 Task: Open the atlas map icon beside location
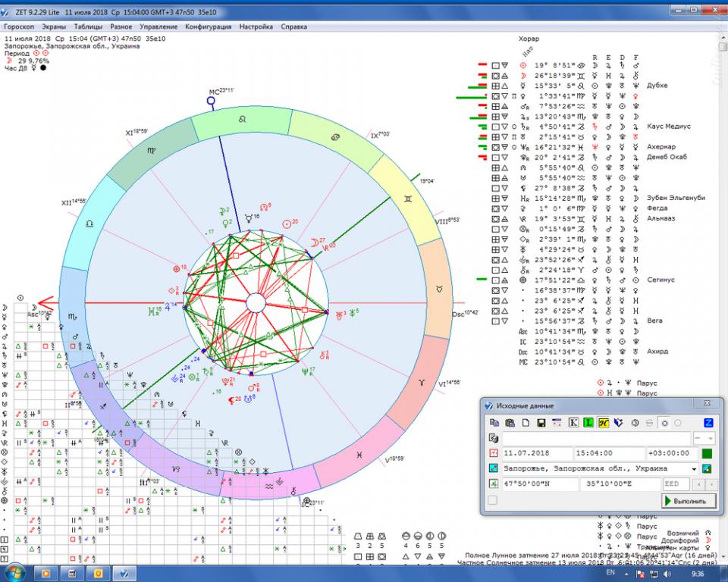[707, 468]
